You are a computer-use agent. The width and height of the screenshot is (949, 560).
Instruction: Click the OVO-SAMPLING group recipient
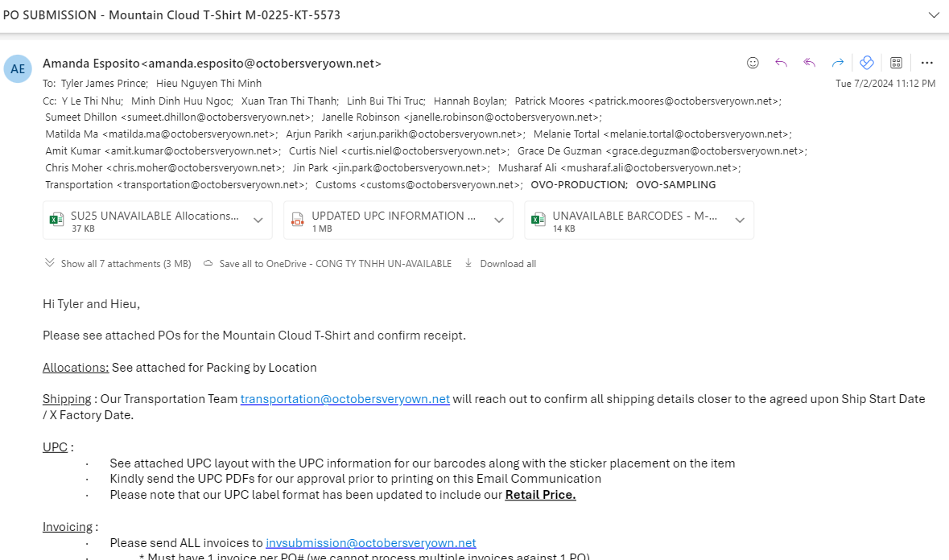coord(675,185)
